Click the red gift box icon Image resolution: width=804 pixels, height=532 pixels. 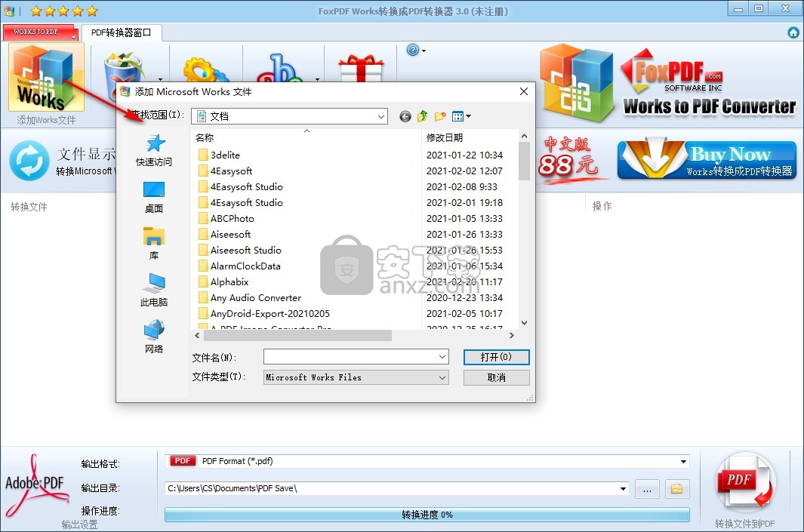tap(361, 68)
